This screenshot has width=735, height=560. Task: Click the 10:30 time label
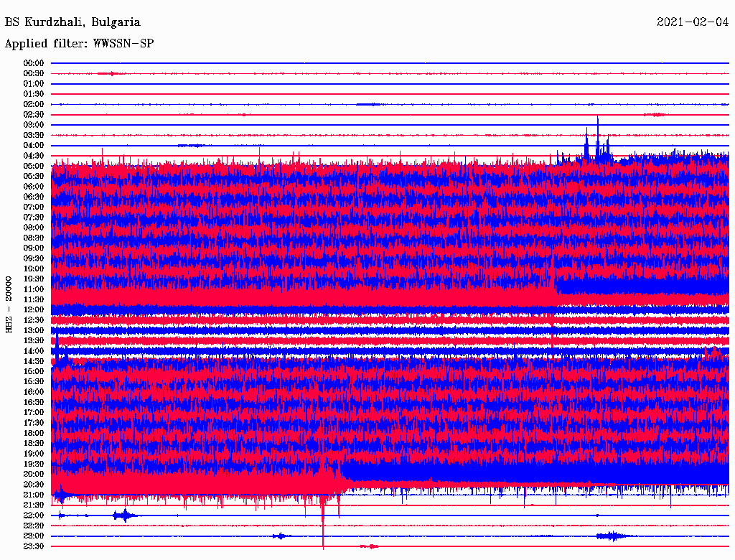coord(34,279)
